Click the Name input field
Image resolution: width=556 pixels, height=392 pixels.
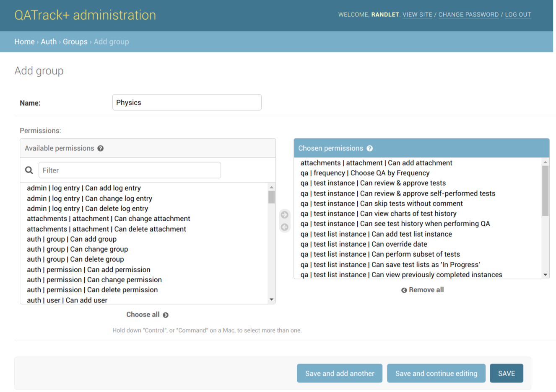point(187,102)
